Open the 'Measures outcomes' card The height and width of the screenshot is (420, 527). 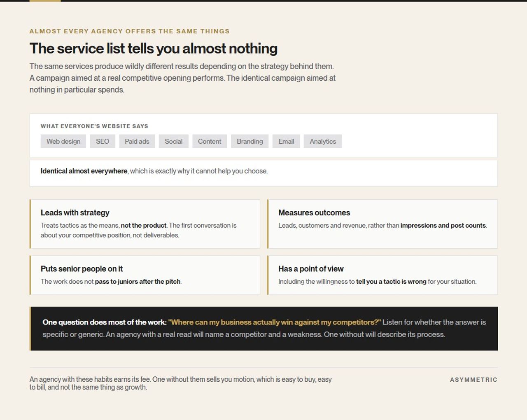382,224
